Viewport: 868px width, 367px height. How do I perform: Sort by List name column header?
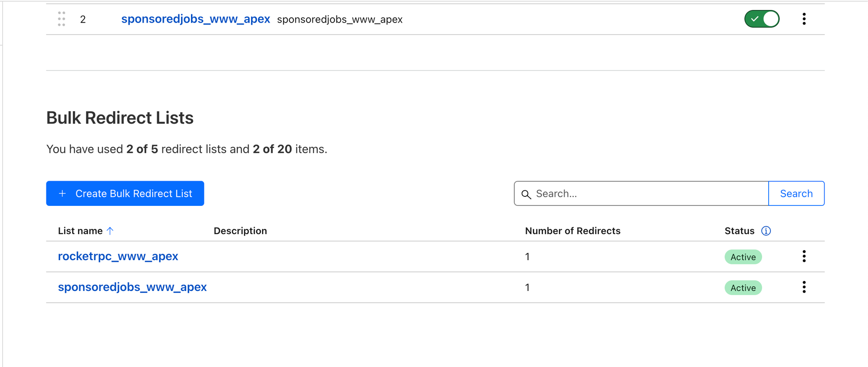point(80,231)
